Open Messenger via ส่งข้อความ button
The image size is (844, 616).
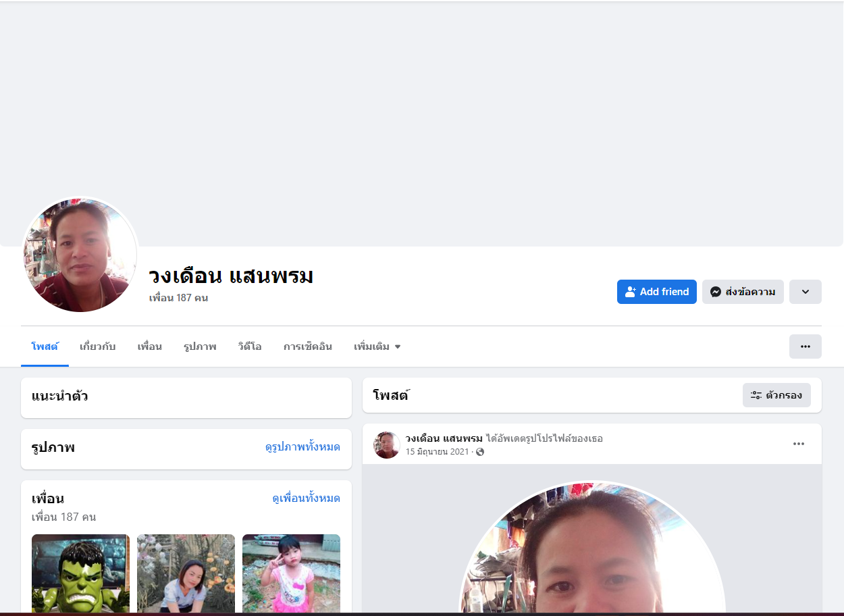point(743,292)
